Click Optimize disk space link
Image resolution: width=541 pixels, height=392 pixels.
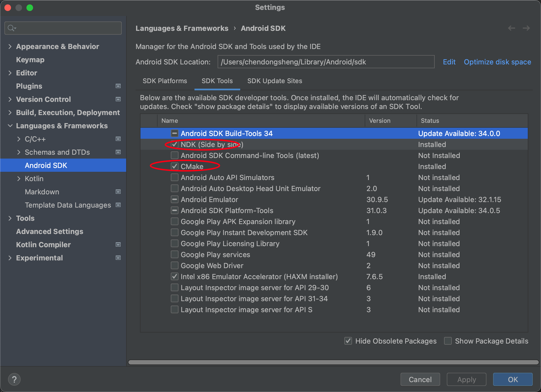497,62
